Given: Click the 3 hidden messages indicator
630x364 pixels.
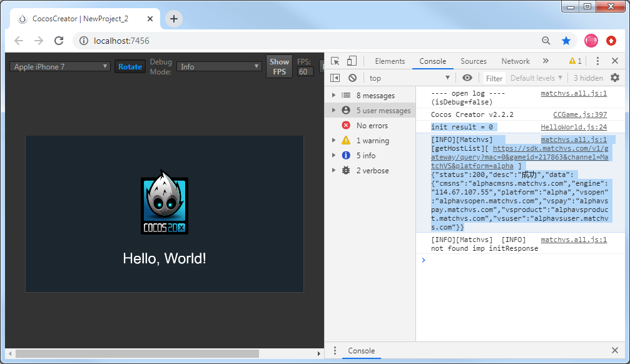Looking at the screenshot, I should pyautogui.click(x=588, y=78).
